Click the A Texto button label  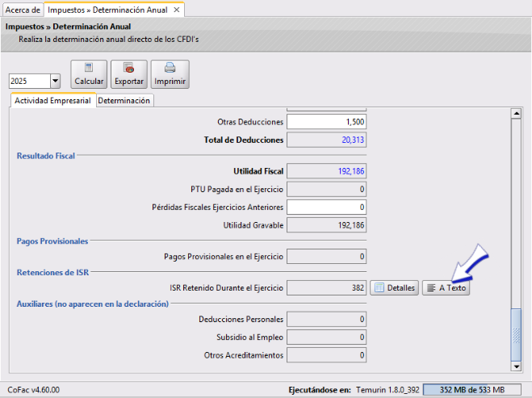pos(452,287)
